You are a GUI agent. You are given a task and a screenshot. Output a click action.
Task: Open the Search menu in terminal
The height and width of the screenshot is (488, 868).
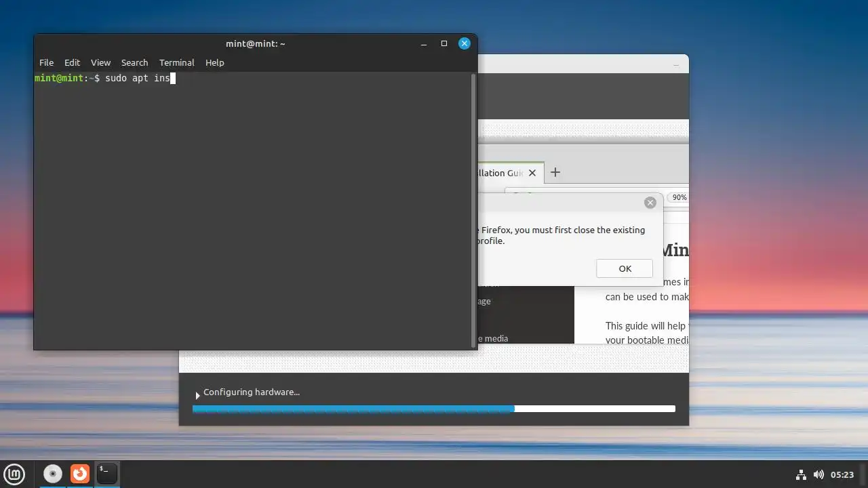[x=134, y=62]
